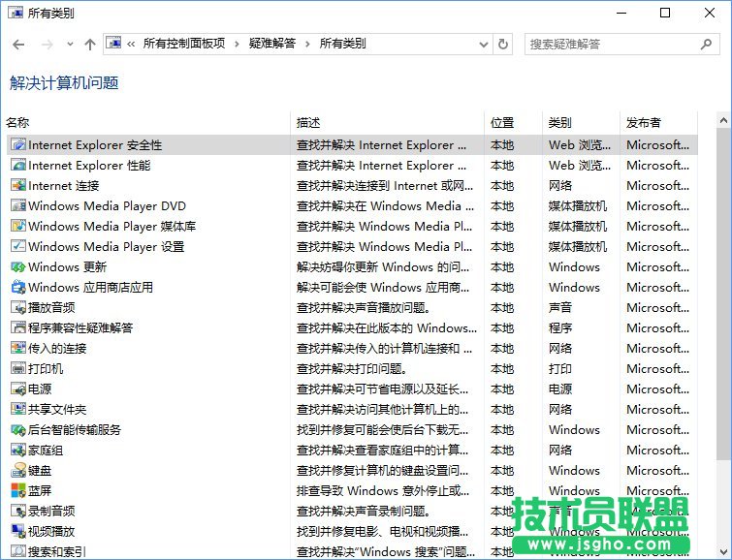The image size is (732, 560).
Task: Click 媒体播放机 category in Media Player DVD row
Action: pos(578,205)
